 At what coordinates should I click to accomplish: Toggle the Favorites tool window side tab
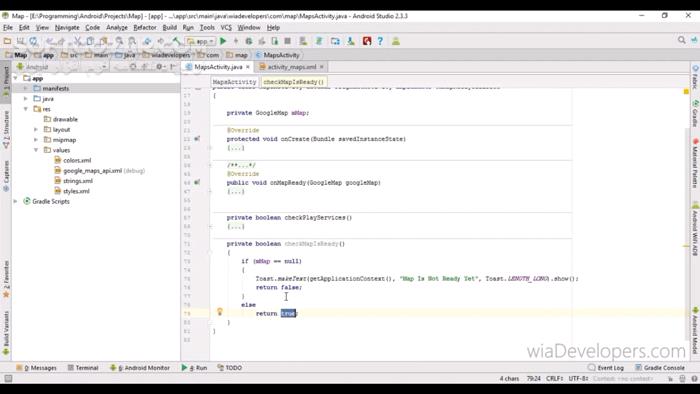click(x=6, y=279)
